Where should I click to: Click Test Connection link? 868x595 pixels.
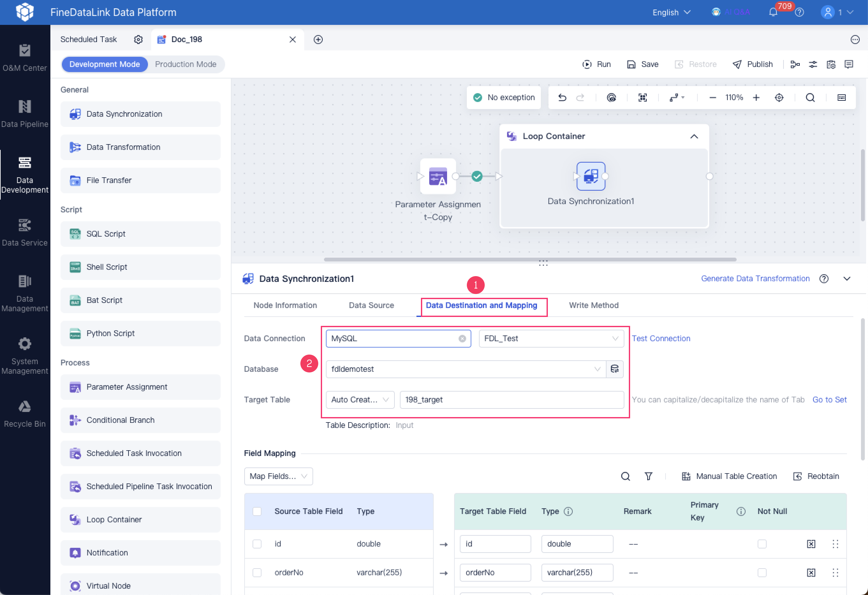click(661, 338)
